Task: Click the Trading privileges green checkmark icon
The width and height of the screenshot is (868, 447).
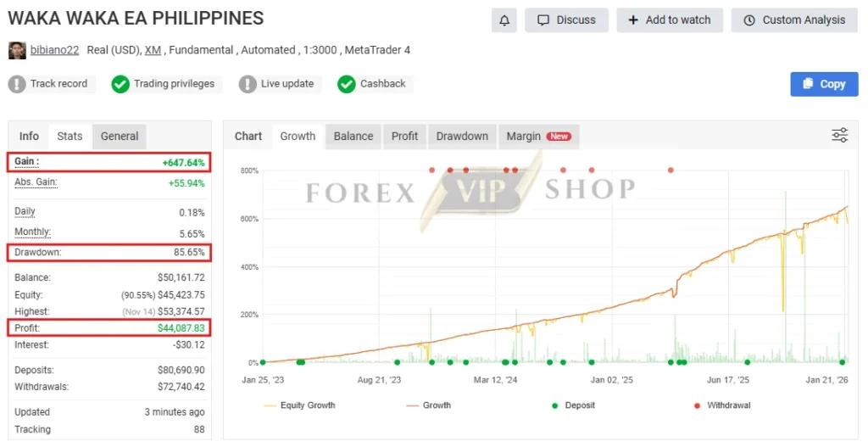Action: (120, 84)
